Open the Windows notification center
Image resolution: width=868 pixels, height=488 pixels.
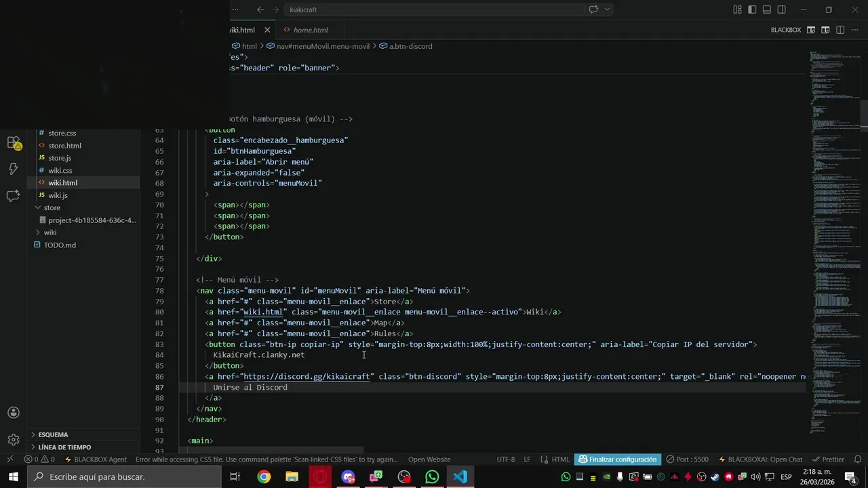pyautogui.click(x=851, y=477)
